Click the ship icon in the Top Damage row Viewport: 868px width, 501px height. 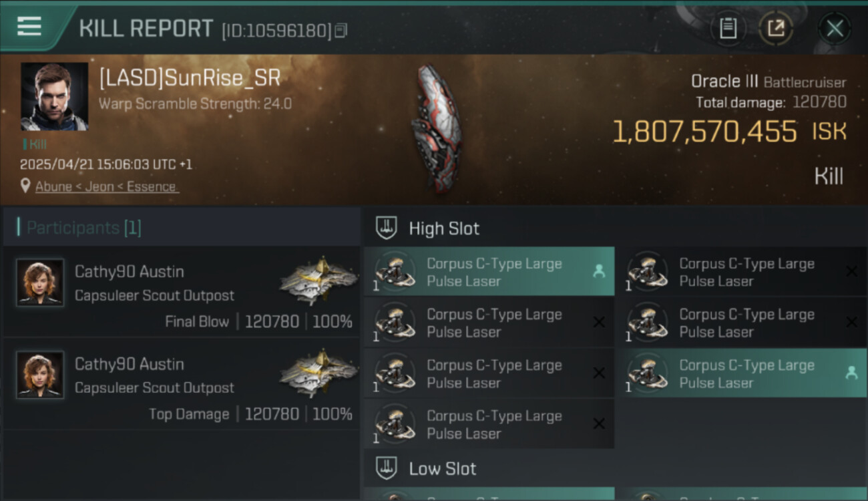[x=318, y=373]
